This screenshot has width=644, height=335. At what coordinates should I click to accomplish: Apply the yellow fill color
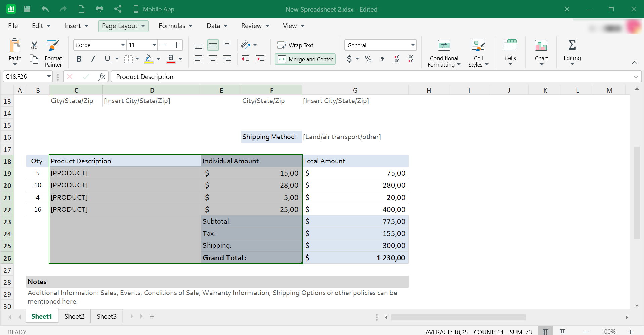[x=149, y=59]
